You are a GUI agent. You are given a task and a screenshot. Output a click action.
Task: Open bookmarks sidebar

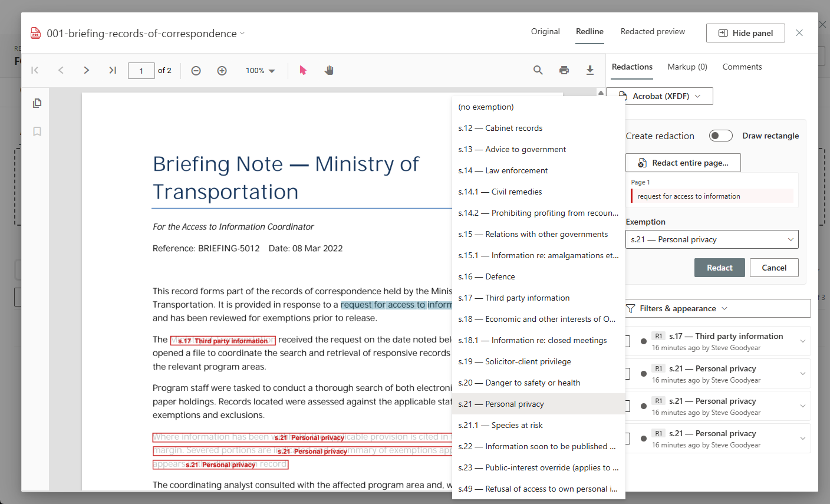pyautogui.click(x=37, y=131)
